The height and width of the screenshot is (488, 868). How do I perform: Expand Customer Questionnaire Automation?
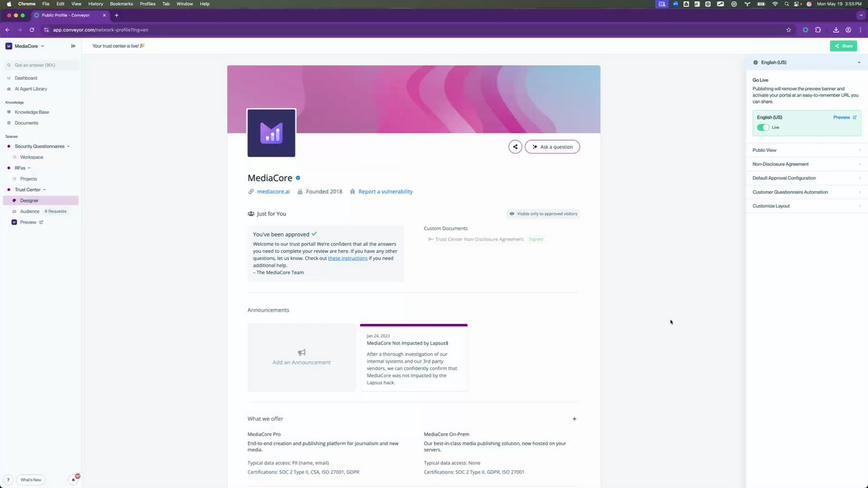click(806, 192)
